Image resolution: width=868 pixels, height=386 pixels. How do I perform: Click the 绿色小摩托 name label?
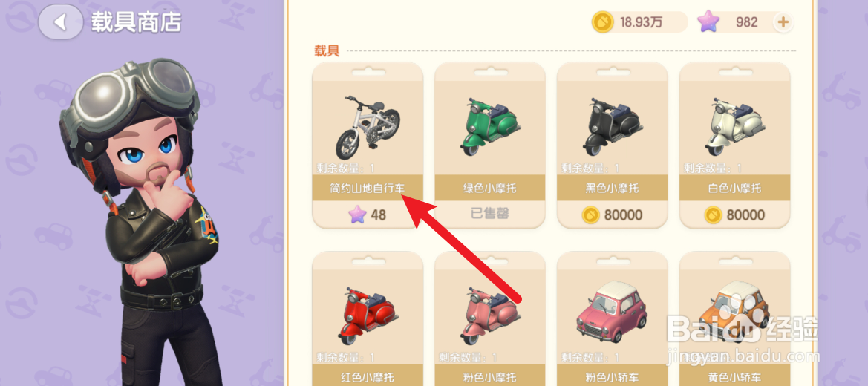point(489,189)
